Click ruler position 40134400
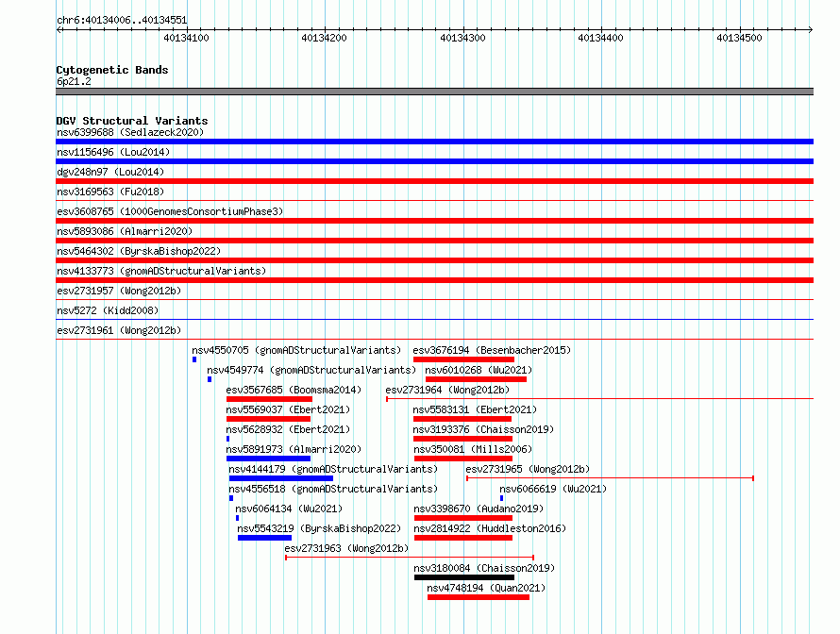Image resolution: width=840 pixels, height=634 pixels. click(x=600, y=38)
